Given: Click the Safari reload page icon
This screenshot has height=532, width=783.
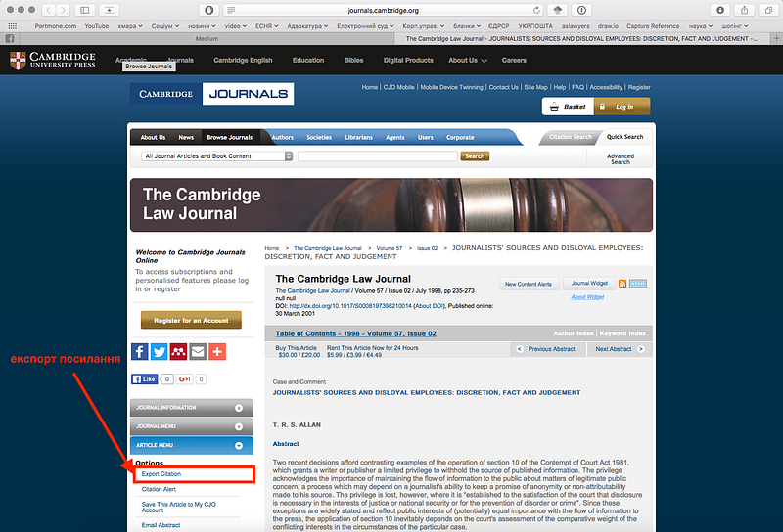Looking at the screenshot, I should (x=536, y=10).
